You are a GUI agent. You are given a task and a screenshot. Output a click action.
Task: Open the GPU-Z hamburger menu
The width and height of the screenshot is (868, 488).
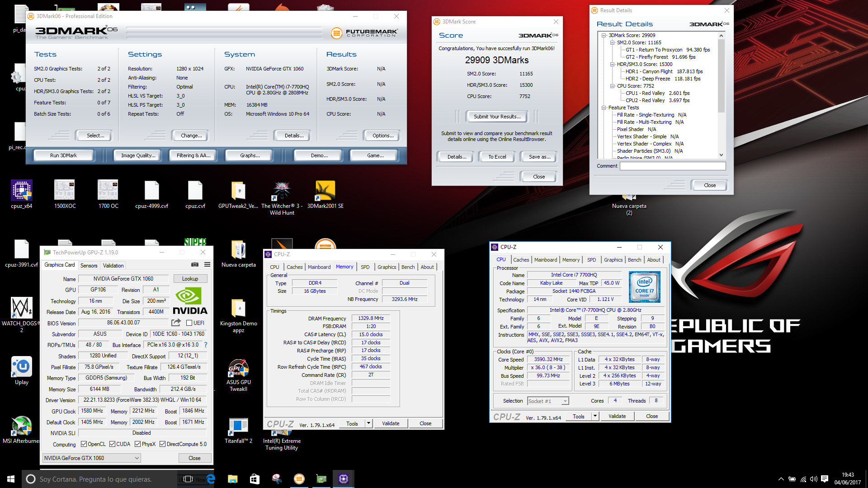(207, 265)
